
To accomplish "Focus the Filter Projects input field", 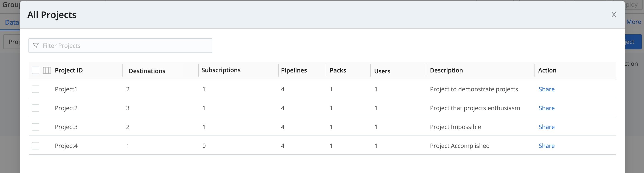I will [x=120, y=46].
